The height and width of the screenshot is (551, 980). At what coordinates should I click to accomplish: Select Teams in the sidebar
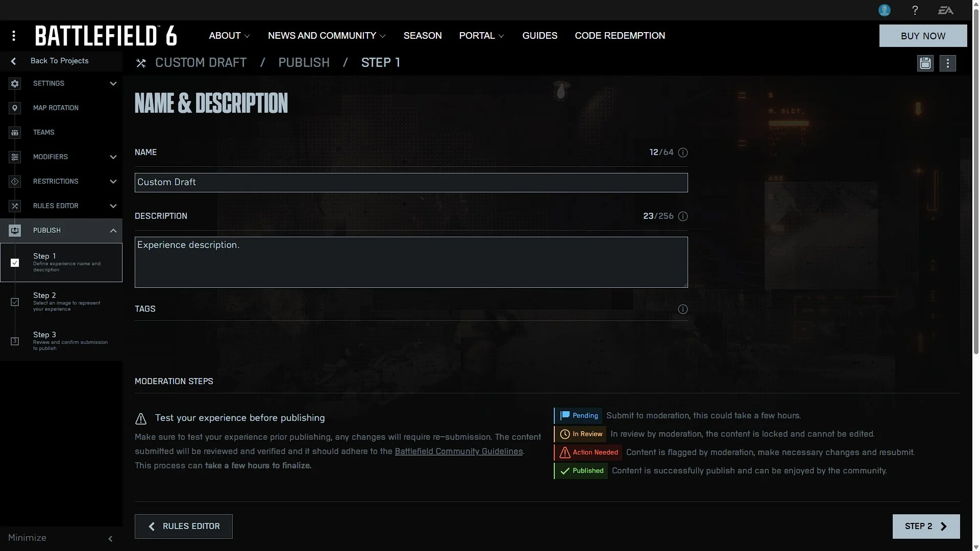[x=61, y=133]
